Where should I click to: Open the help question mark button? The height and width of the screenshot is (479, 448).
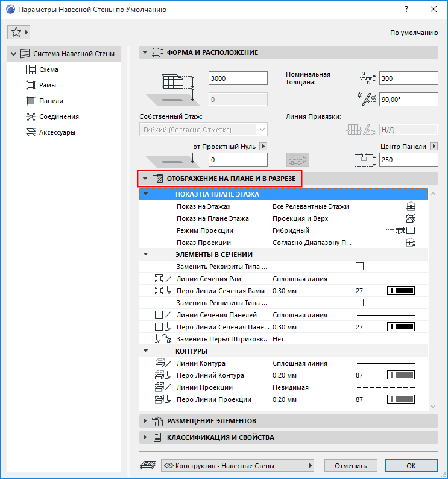(x=406, y=9)
